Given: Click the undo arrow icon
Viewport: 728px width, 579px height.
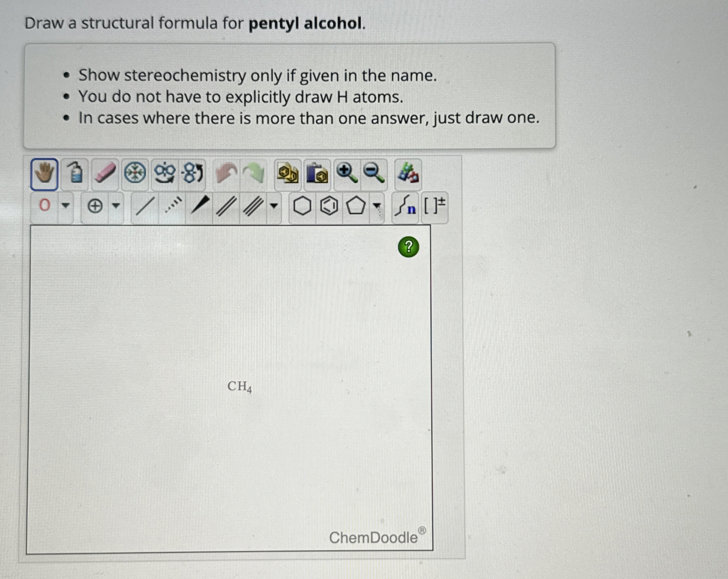Looking at the screenshot, I should [x=225, y=173].
